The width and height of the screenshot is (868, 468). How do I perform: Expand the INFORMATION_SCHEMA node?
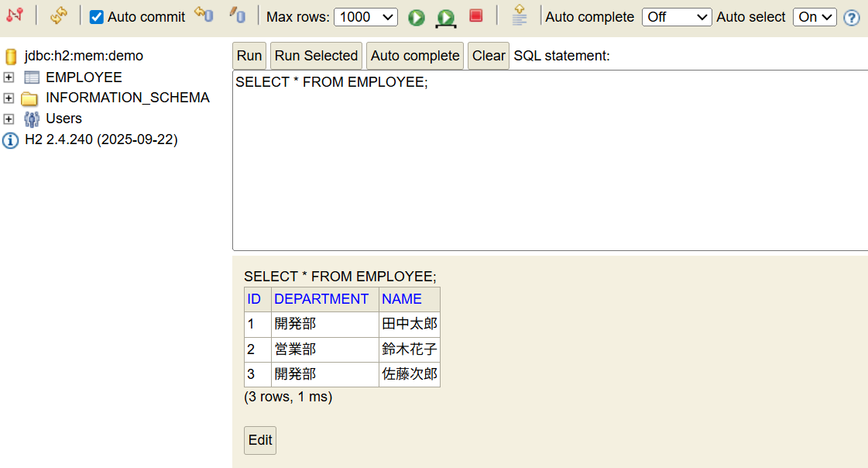coord(9,98)
